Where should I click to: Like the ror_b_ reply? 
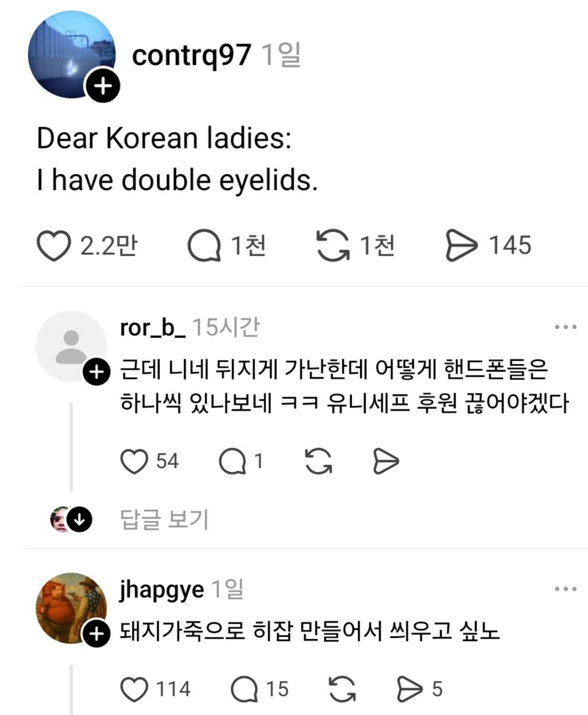pos(134,461)
